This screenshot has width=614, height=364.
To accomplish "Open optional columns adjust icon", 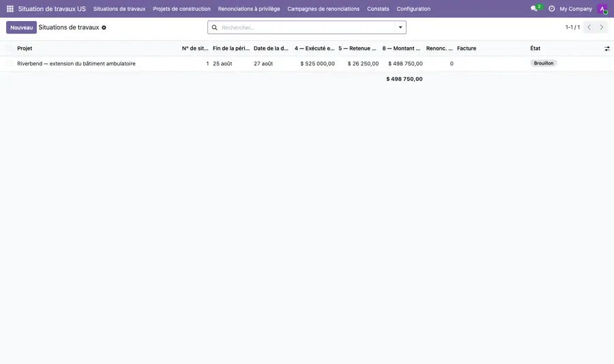I will click(607, 48).
